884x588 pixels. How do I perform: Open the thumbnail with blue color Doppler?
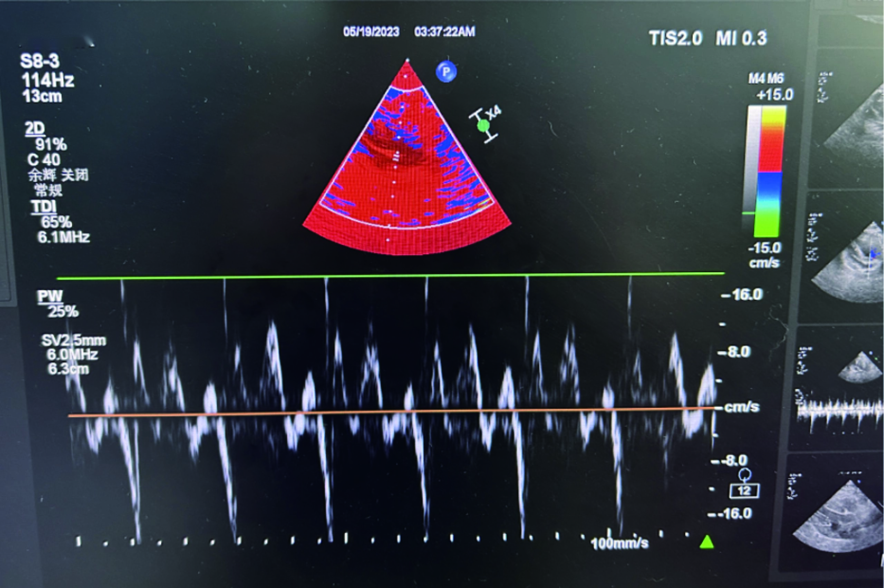(x=849, y=259)
